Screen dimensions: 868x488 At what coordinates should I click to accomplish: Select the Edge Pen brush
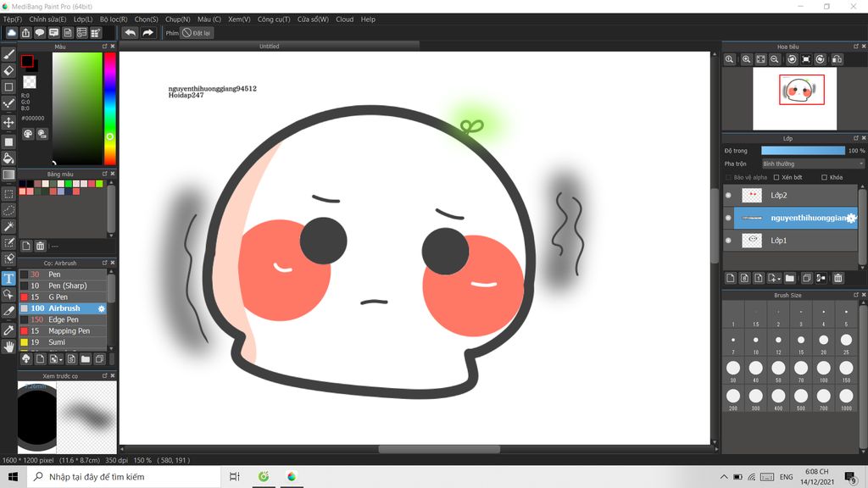[x=63, y=319]
